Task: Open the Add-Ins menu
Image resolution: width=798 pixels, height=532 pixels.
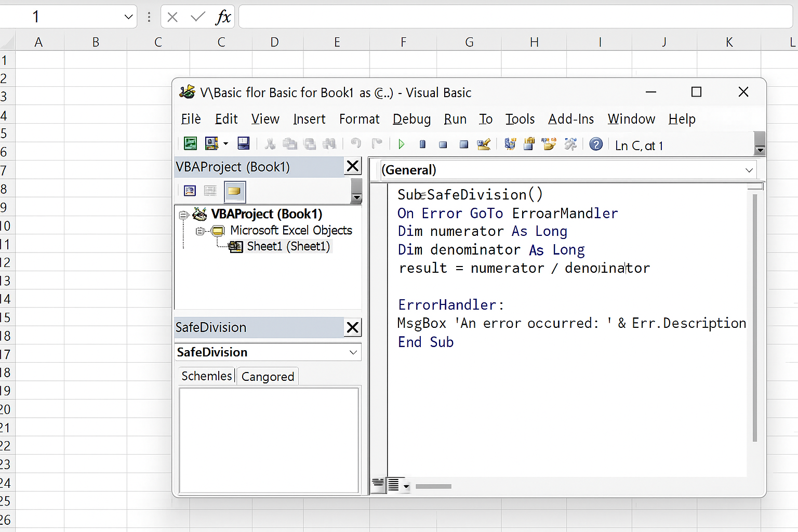Action: pos(571,119)
